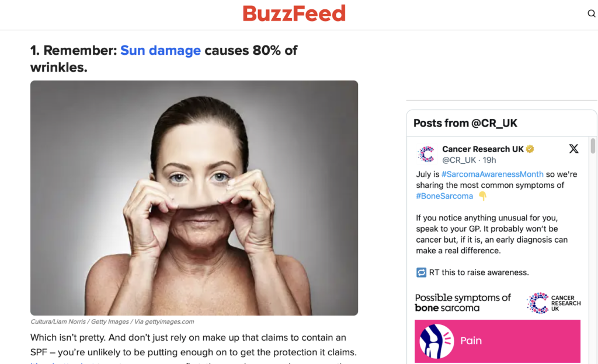The image size is (598, 364).
Task: Click the Cancer Research UK logo in graphic
Action: click(554, 303)
